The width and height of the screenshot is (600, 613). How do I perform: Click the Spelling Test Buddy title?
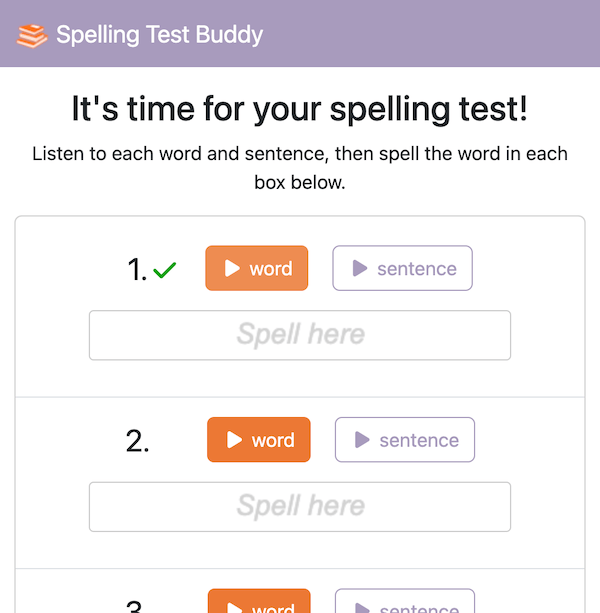point(159,35)
